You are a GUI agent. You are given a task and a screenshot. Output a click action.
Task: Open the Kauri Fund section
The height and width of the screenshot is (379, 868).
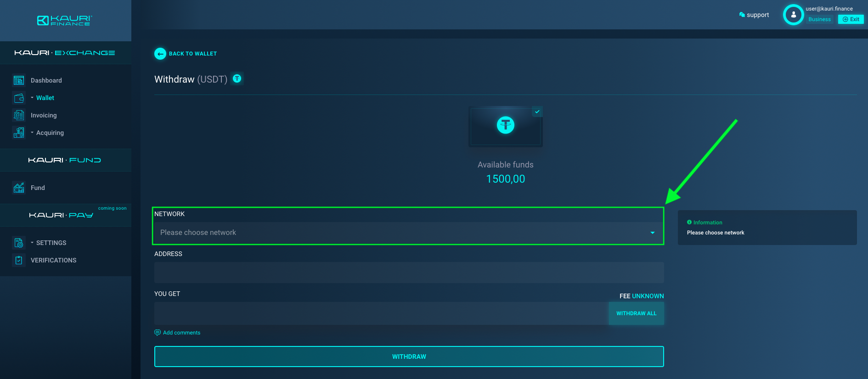[65, 160]
